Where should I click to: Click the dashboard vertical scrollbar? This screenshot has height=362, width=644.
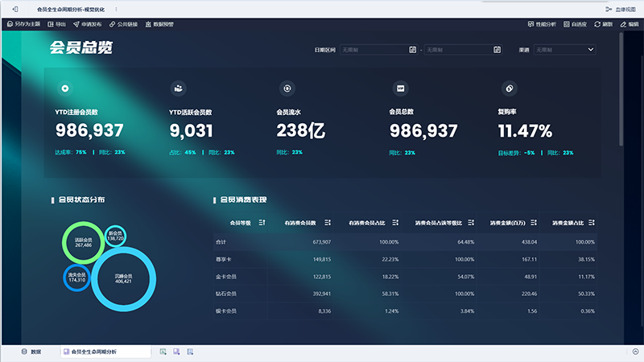pyautogui.click(x=621, y=89)
